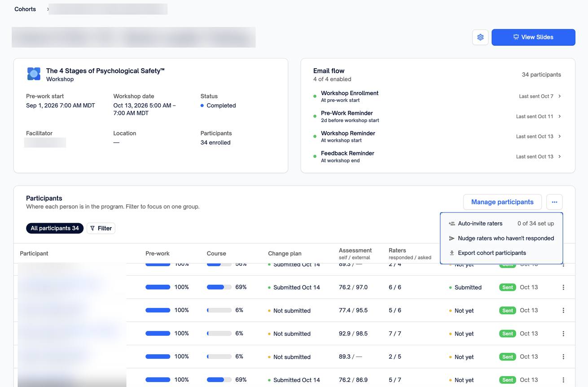The height and width of the screenshot is (387, 588).
Task: Click Submitted status in 76.2 / 97.0 row
Action: [468, 287]
